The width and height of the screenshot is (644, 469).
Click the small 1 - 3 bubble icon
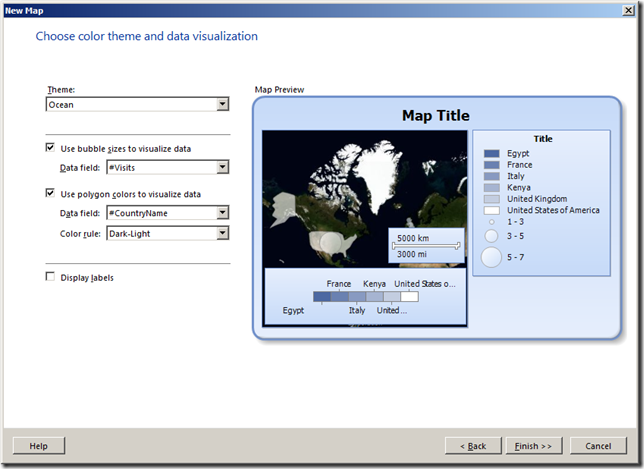(492, 222)
